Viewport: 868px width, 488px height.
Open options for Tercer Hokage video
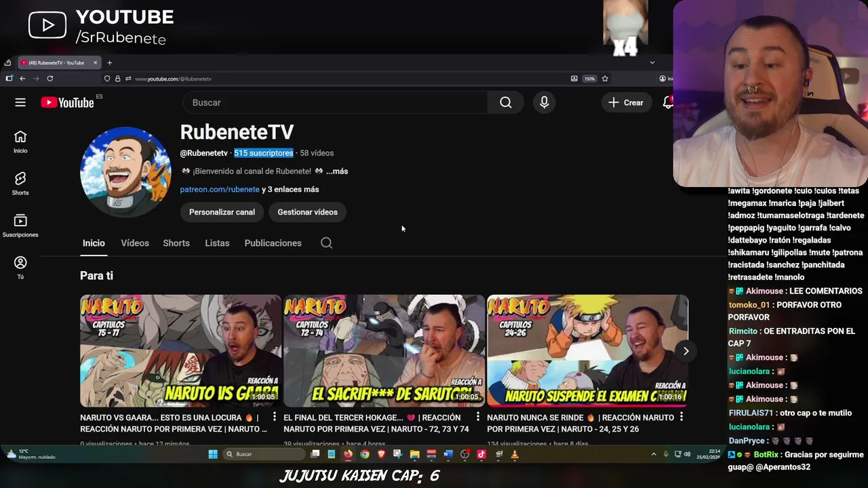tap(477, 417)
